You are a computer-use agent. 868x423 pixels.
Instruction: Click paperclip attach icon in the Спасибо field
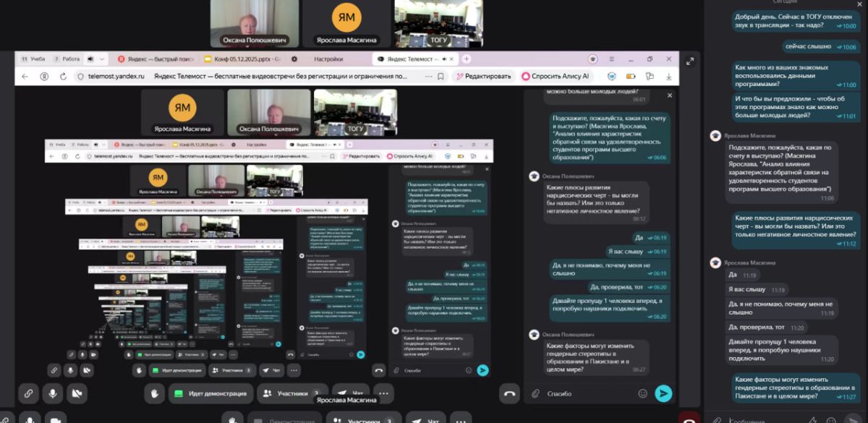[535, 393]
